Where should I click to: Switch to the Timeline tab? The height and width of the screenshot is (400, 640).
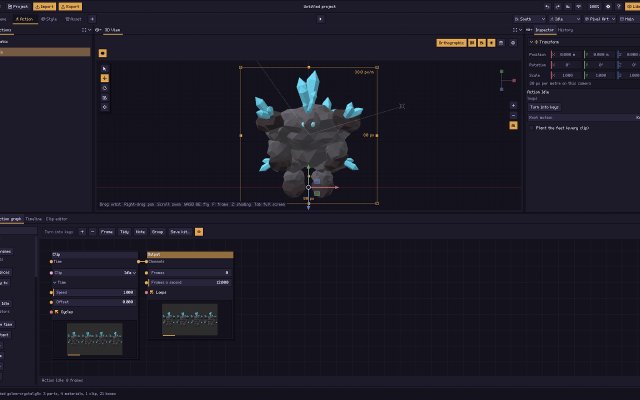point(33,219)
